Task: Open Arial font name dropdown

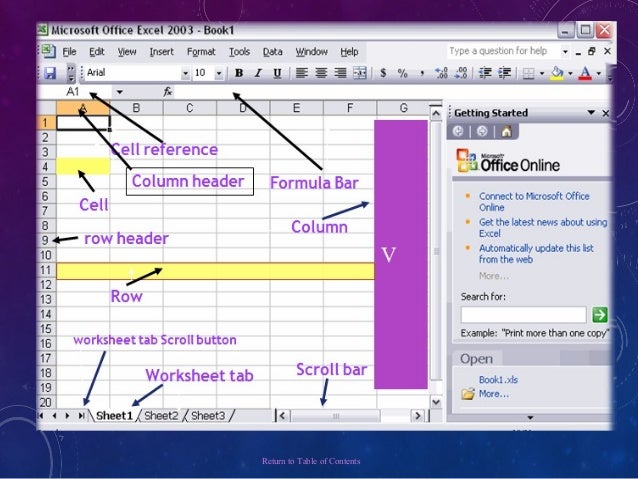Action: point(185,74)
